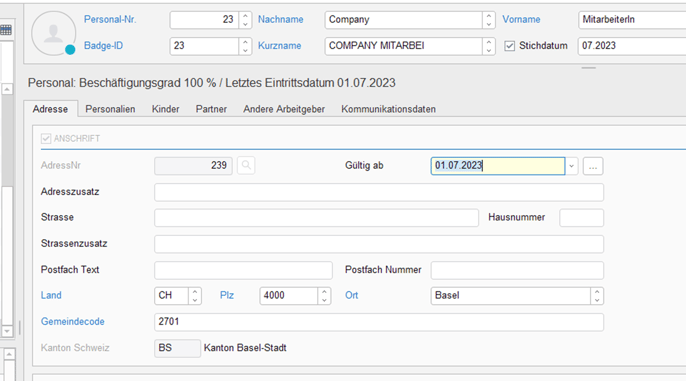This screenshot has width=686, height=381.
Task: Click the Personal Beschäftigungsgrad heading text
Action: 212,83
